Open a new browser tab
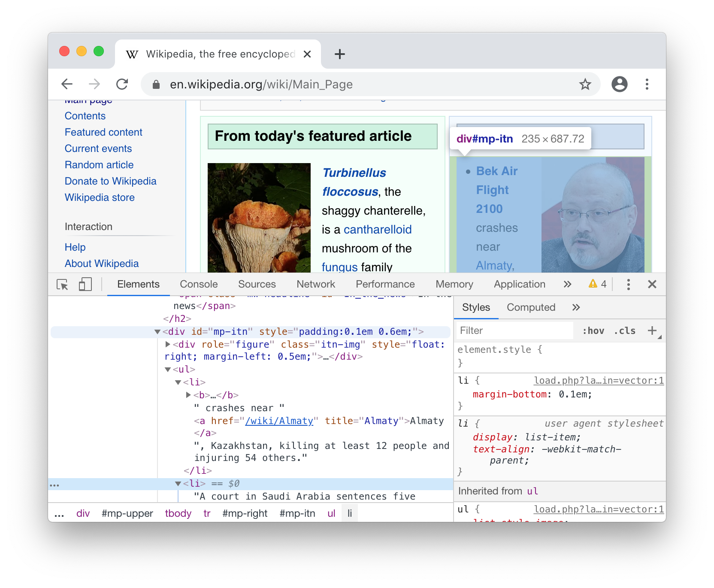The image size is (714, 588). tap(339, 54)
